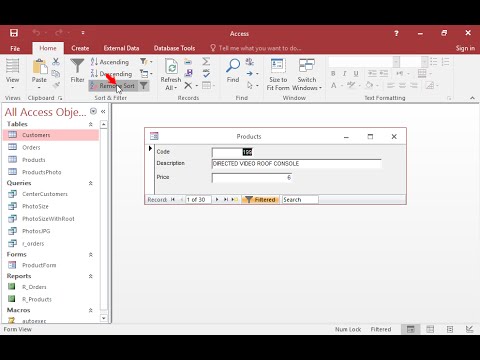Click the Help question mark icon
This screenshot has height=360, width=480.
click(x=396, y=33)
